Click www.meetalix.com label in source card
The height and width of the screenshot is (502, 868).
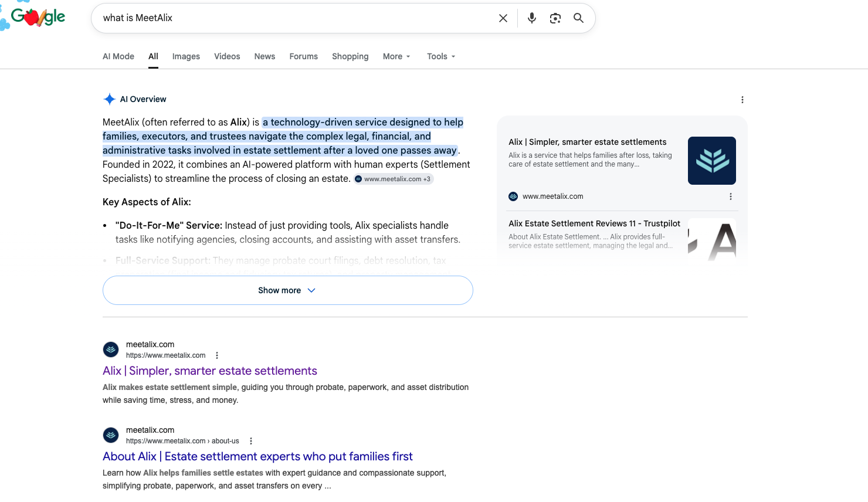pos(553,196)
